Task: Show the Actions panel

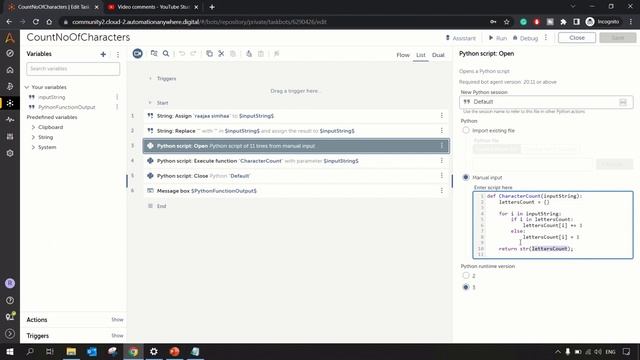Action: (x=117, y=320)
